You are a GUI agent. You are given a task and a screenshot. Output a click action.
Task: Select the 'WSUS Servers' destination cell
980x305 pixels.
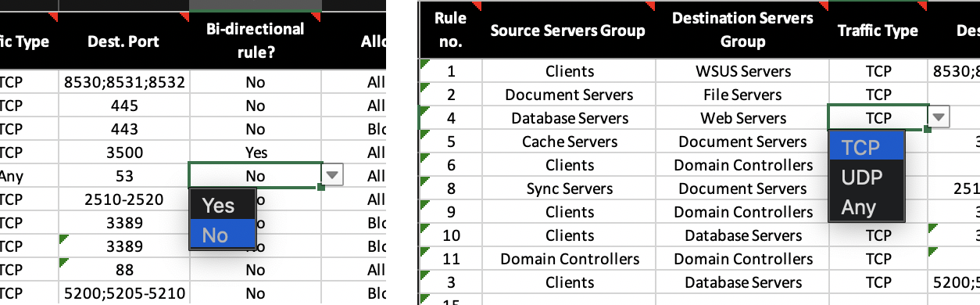[742, 71]
